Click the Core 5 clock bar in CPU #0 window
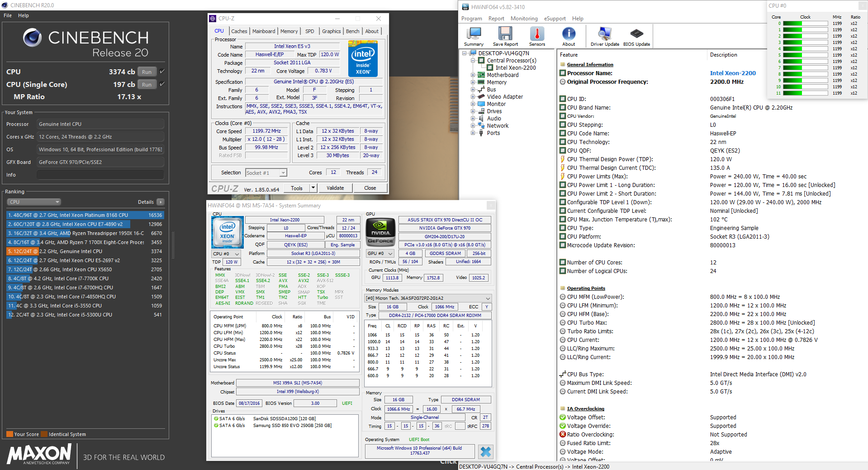 click(805, 55)
